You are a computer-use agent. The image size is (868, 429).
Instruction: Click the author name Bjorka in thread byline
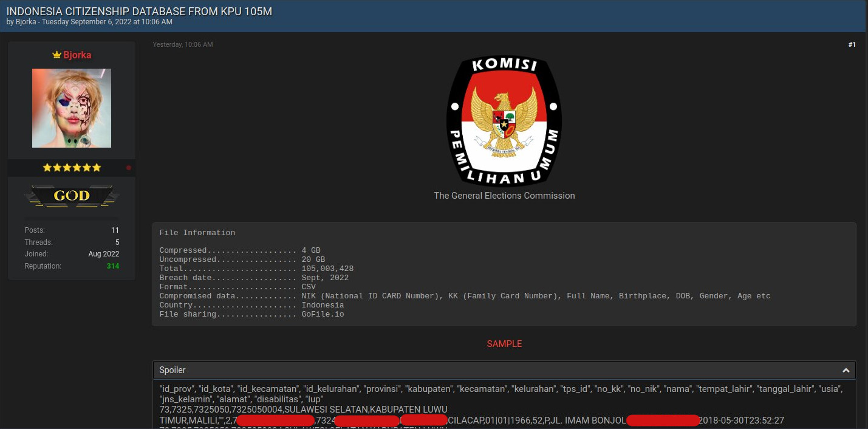pyautogui.click(x=27, y=22)
